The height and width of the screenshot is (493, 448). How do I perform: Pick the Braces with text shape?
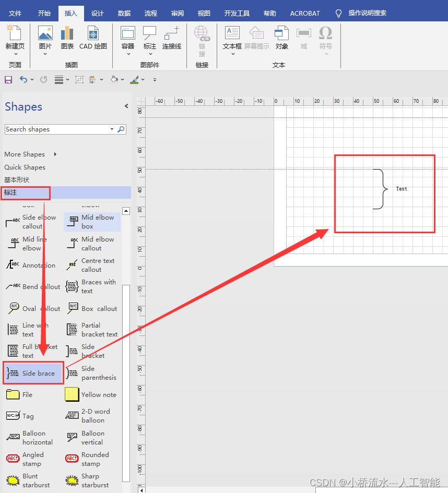coord(91,286)
